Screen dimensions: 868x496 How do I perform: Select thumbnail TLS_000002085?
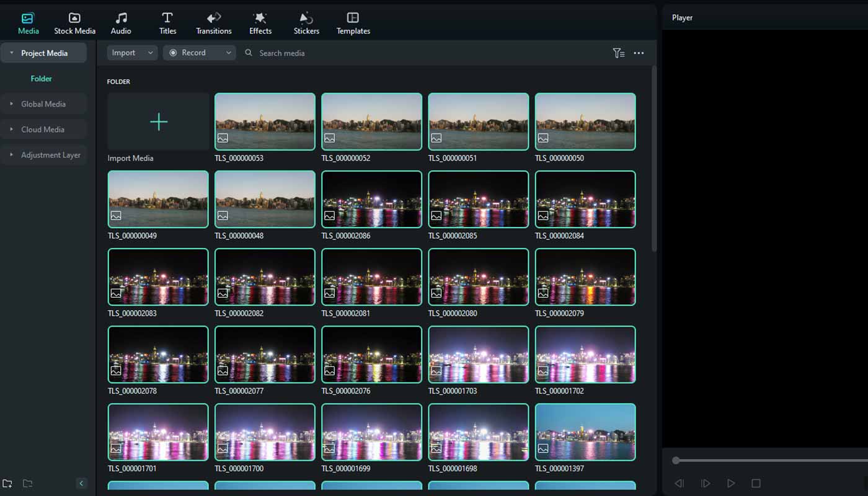point(478,199)
